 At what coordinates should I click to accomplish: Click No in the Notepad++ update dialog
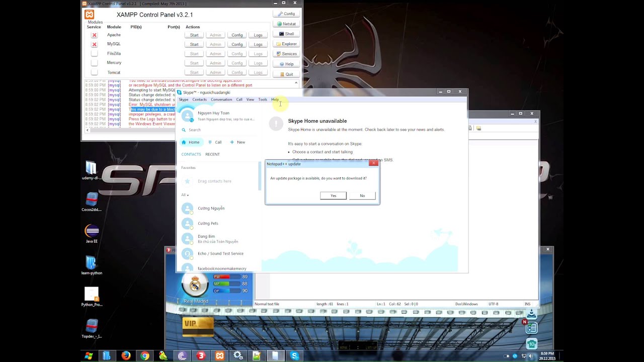tap(362, 196)
